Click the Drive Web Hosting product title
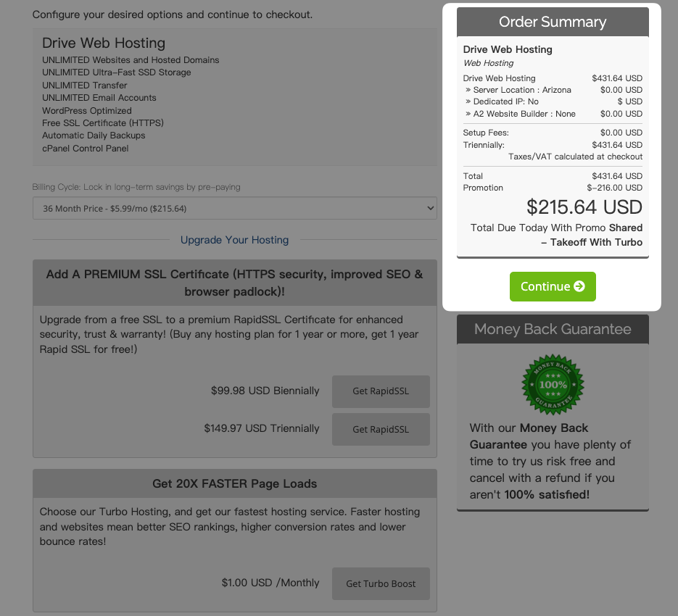 click(x=104, y=43)
